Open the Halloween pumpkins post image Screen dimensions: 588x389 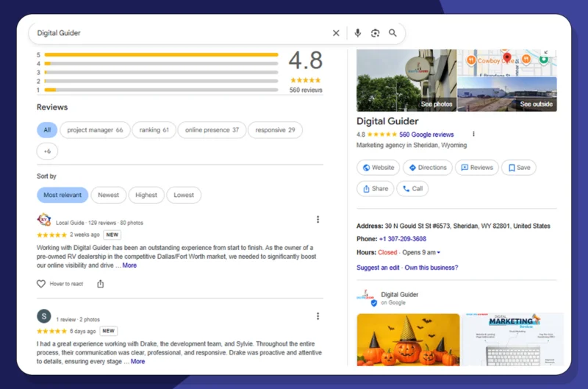[408, 340]
